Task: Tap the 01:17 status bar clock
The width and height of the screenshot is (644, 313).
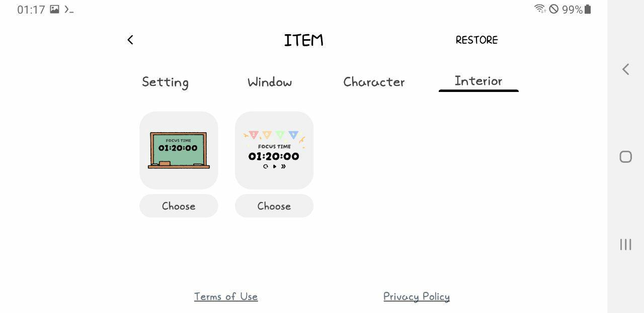Action: click(32, 9)
